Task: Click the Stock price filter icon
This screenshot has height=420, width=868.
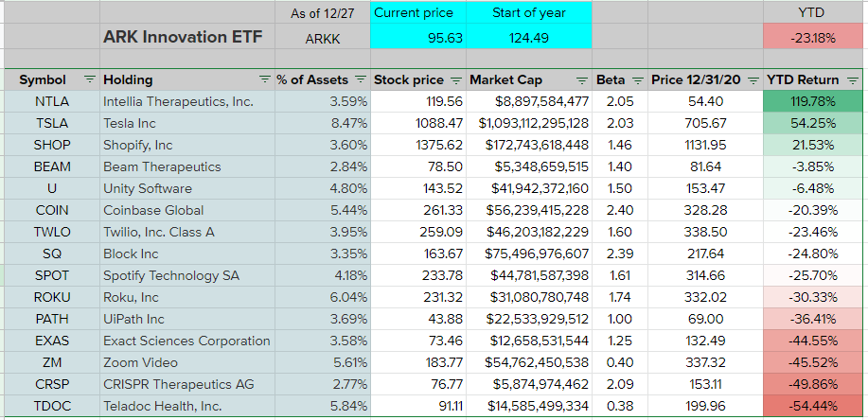Action: [x=456, y=80]
